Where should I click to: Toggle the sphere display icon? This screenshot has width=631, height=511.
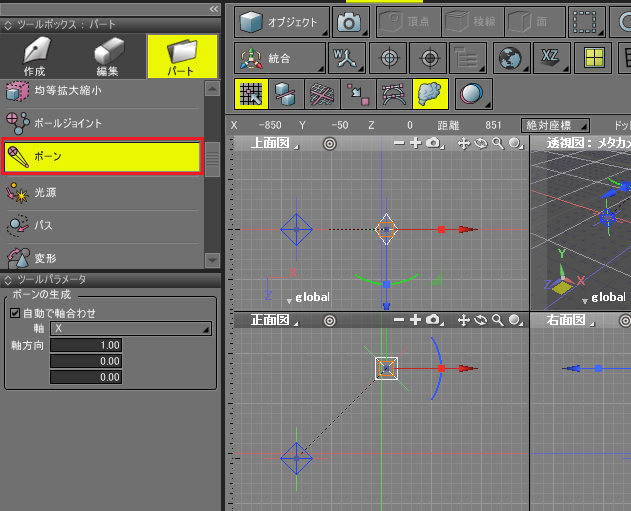click(x=469, y=94)
